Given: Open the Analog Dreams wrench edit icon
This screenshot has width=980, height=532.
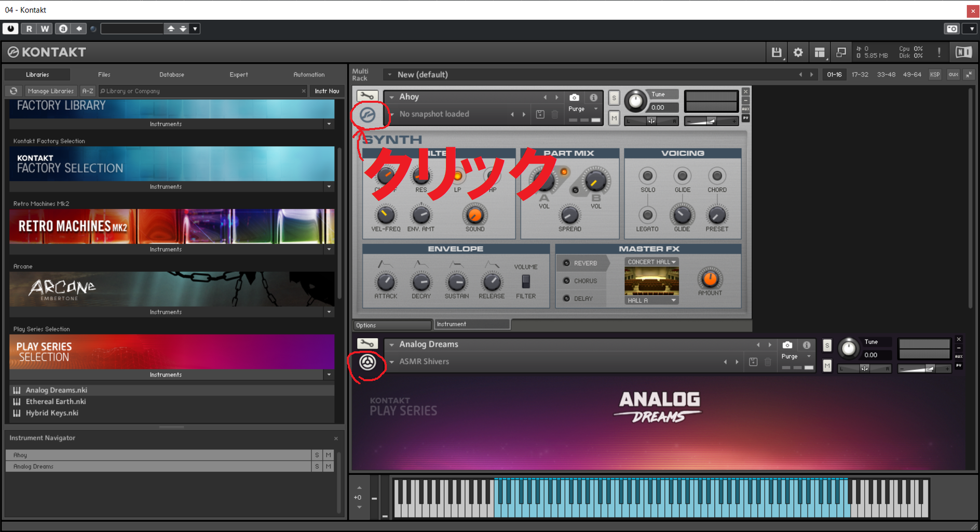Looking at the screenshot, I should 367,343.
